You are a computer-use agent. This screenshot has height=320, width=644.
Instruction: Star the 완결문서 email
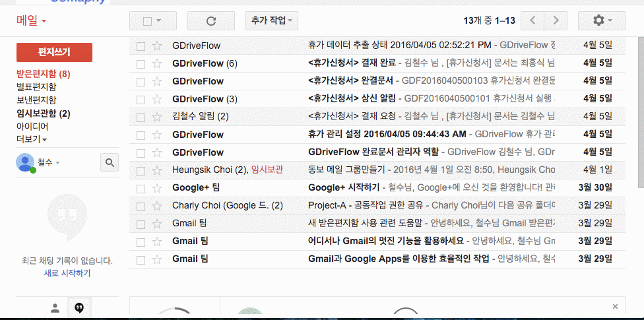coord(156,81)
